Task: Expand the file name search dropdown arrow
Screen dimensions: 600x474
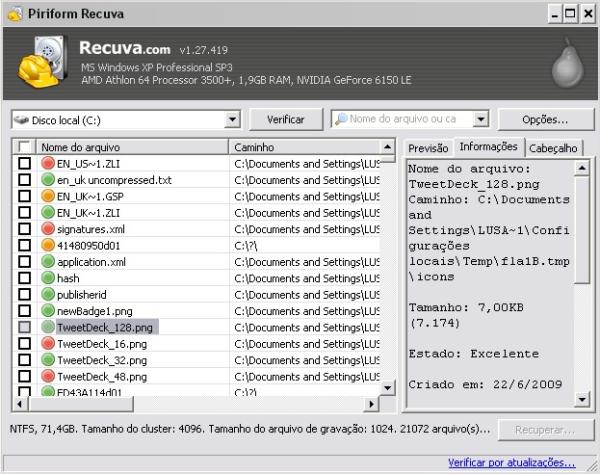Action: pyautogui.click(x=481, y=120)
